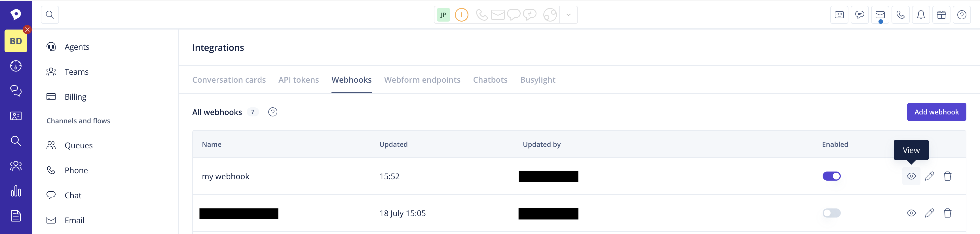The image size is (980, 234).
Task: Delete the 'my webhook' row with trash icon
Action: 947,176
